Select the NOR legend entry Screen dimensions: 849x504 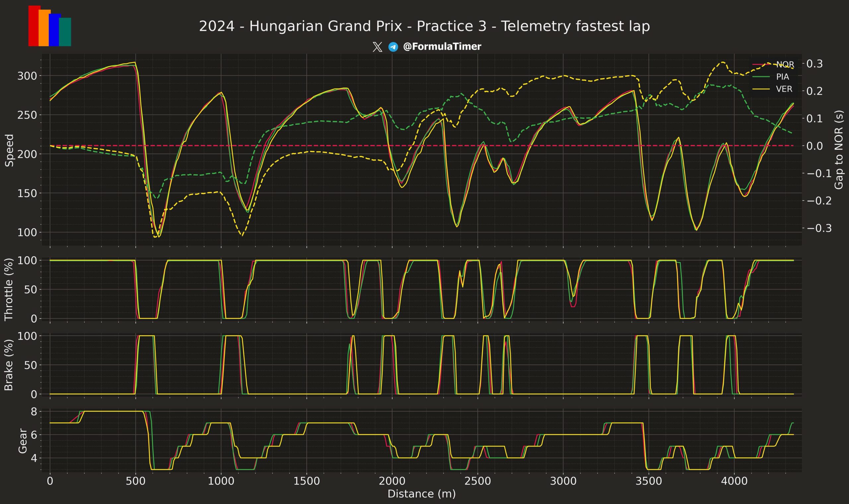tap(785, 65)
